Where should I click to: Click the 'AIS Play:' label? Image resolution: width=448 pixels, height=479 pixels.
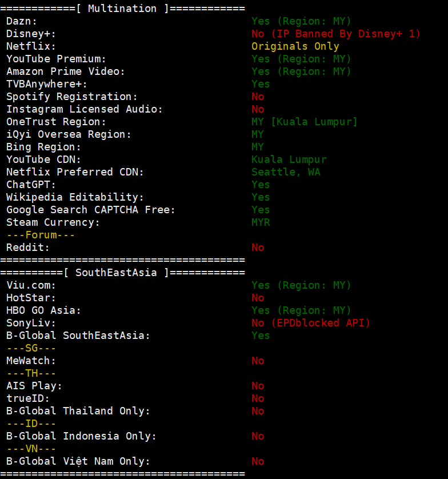tap(34, 386)
